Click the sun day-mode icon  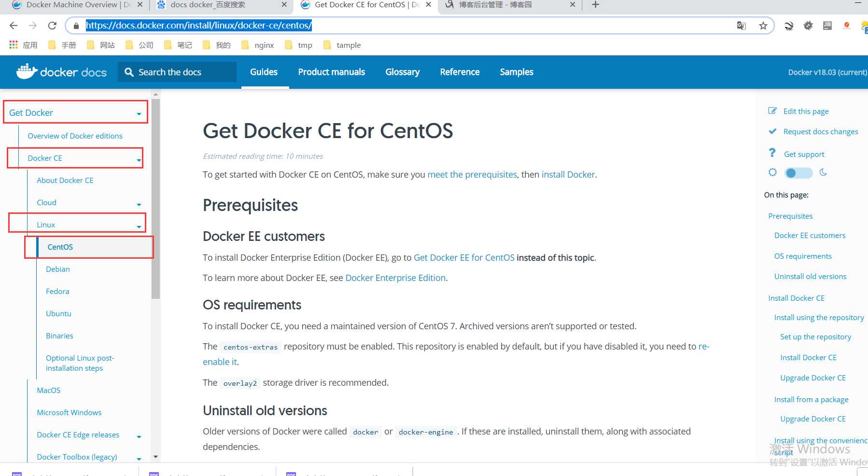(772, 172)
